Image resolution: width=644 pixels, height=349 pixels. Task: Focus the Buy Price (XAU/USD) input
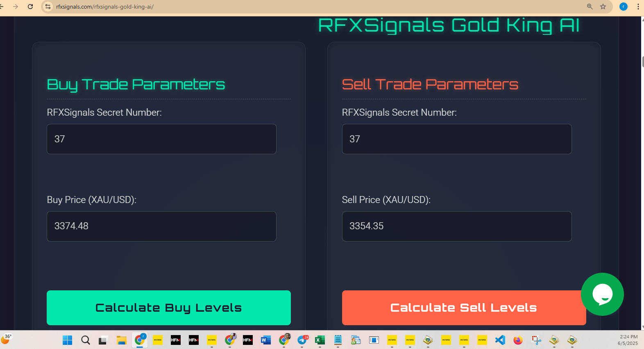pos(161,226)
